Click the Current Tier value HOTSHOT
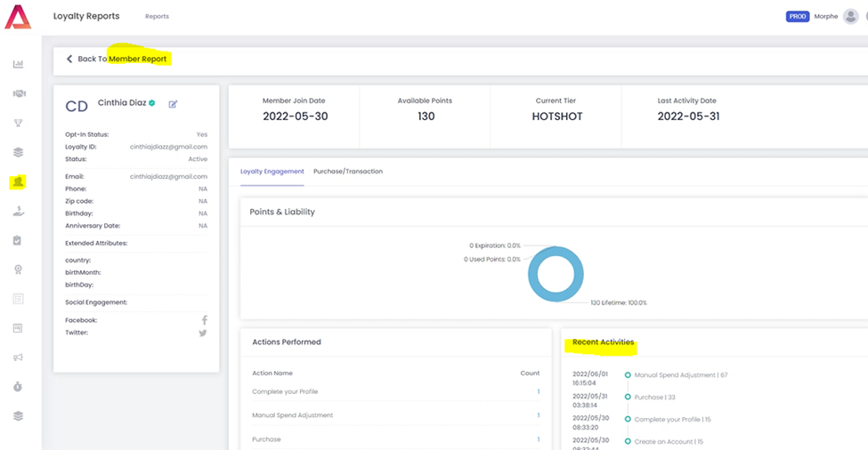868x450 pixels. click(557, 117)
